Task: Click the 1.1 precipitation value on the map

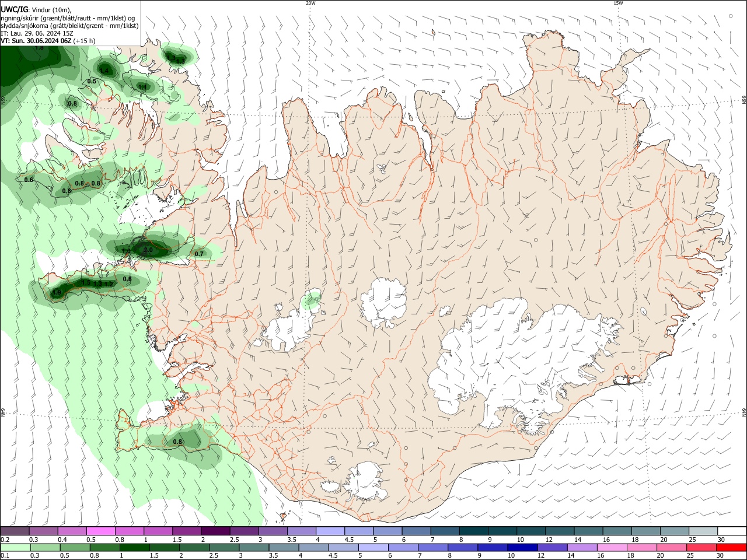Action: pos(142,87)
